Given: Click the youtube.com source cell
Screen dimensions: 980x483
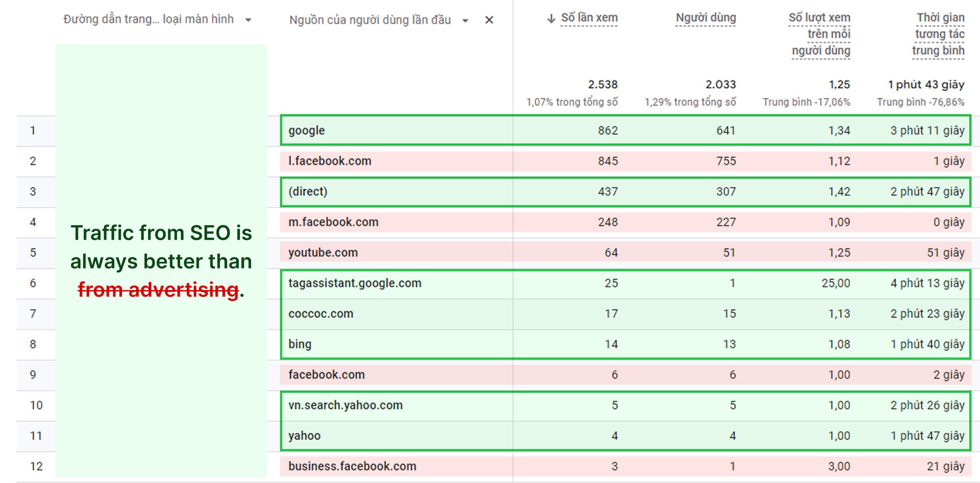Looking at the screenshot, I should point(323,253).
